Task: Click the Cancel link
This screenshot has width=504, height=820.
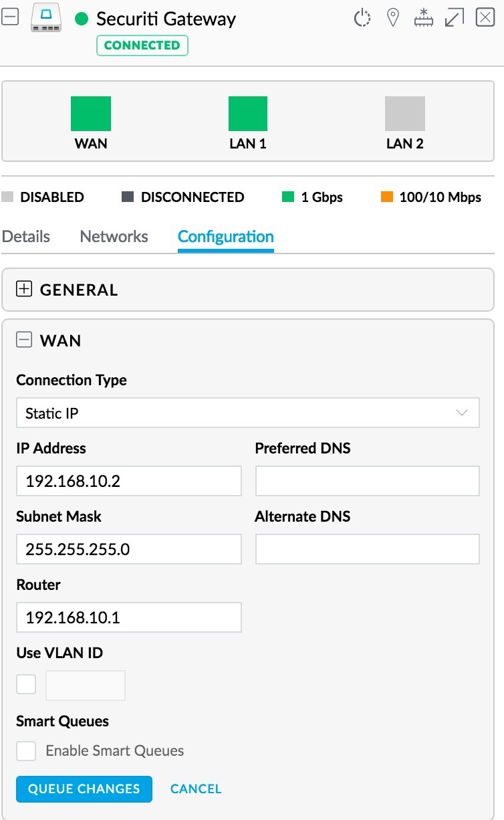Action: (x=196, y=789)
